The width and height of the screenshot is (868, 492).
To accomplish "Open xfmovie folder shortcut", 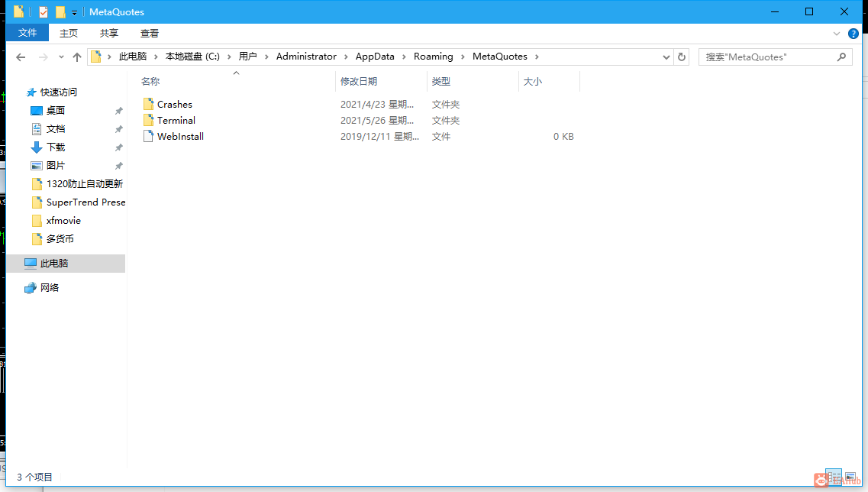I will click(63, 221).
